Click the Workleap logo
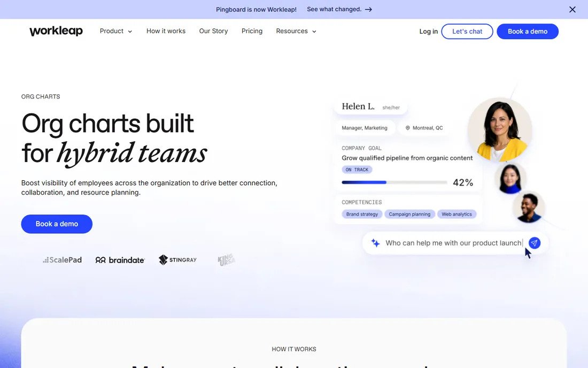This screenshot has height=368, width=588. click(x=56, y=31)
